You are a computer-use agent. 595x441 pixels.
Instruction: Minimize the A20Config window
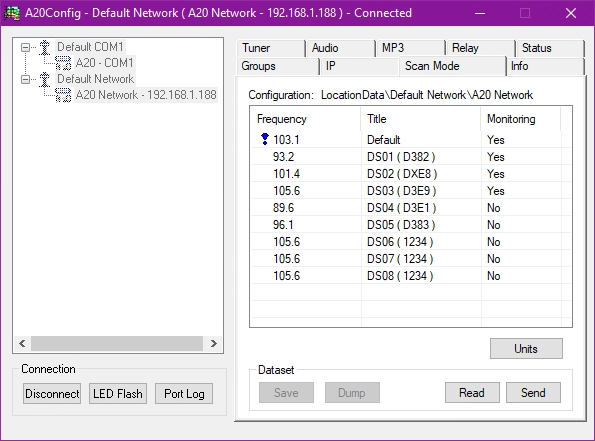pos(480,13)
